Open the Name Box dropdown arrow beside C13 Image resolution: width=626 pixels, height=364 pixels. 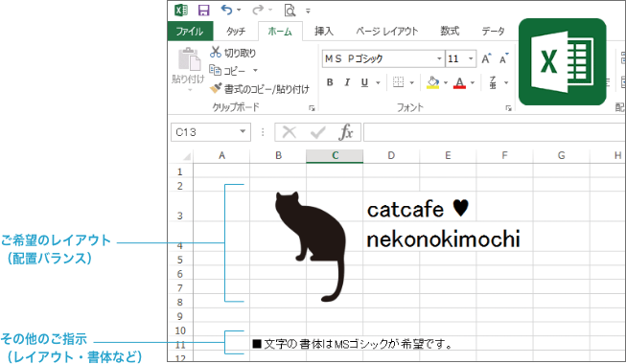pyautogui.click(x=243, y=132)
